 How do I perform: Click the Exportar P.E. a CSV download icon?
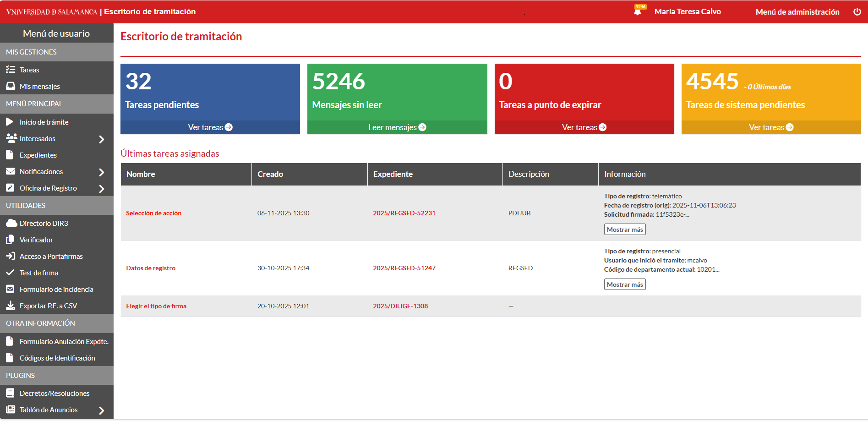point(11,306)
